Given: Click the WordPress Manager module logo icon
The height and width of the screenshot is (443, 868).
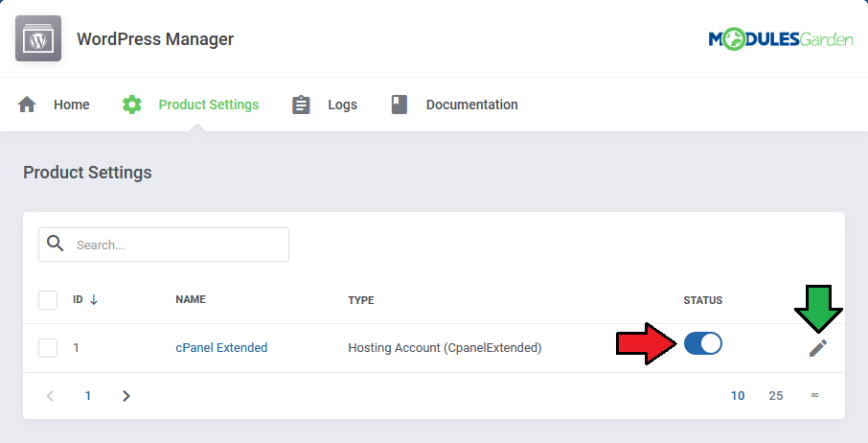Looking at the screenshot, I should [38, 38].
